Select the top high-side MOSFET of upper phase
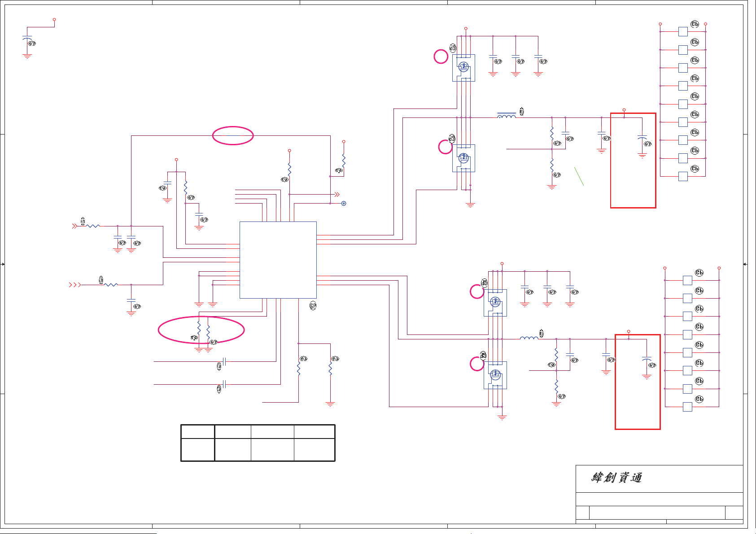The image size is (756, 534). 463,68
